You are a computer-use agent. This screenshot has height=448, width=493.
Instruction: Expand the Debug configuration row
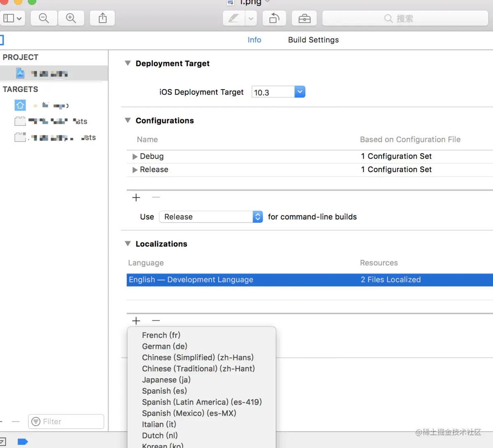click(x=135, y=157)
